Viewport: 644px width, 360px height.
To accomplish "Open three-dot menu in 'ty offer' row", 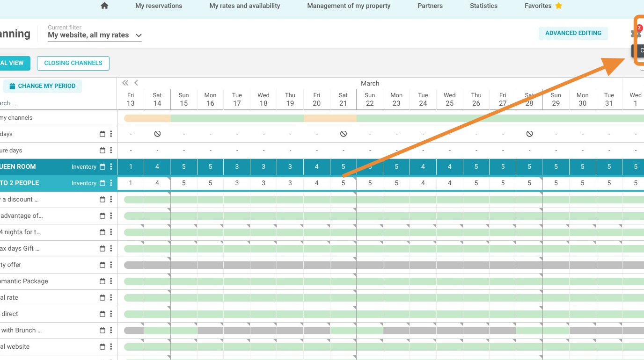I will pyautogui.click(x=111, y=265).
